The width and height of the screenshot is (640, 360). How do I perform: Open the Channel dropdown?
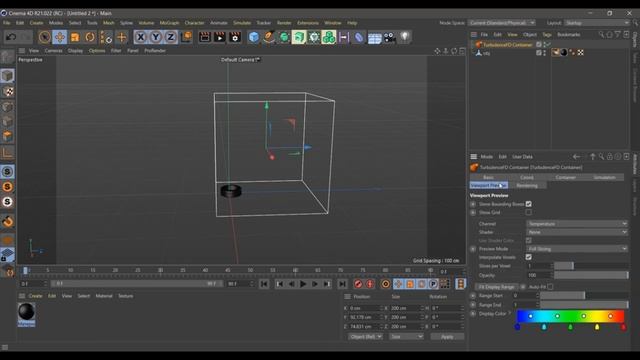click(577, 224)
